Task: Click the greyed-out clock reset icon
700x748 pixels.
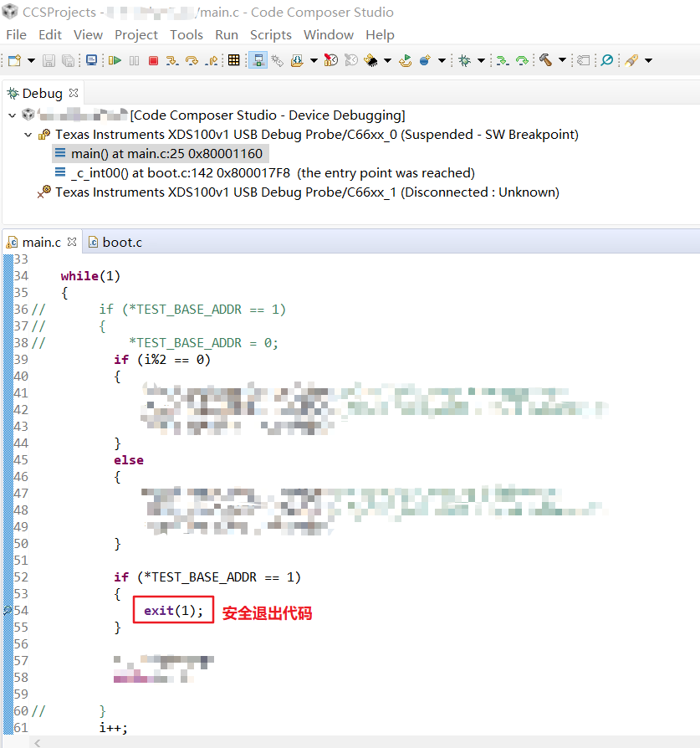Action: (x=351, y=60)
